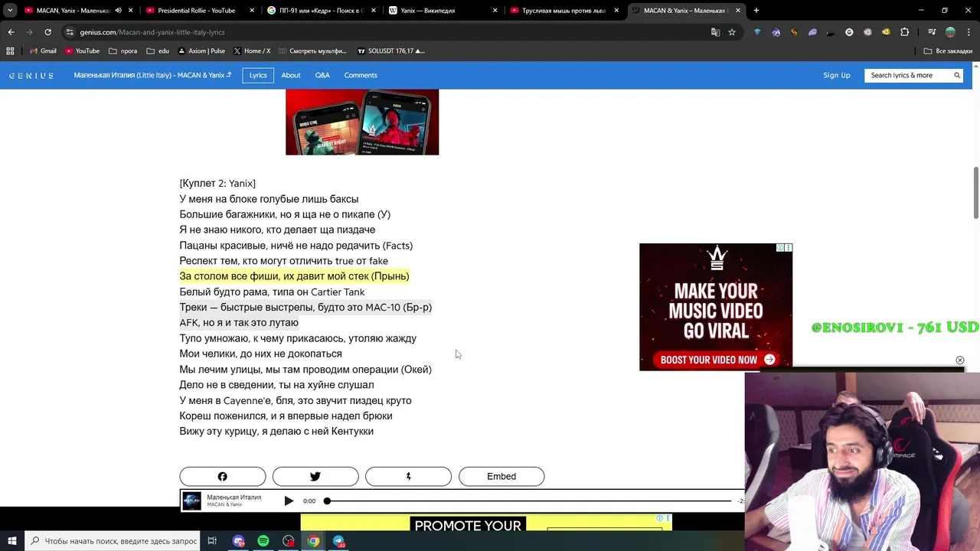Switch to the Presidential Rollie - YouTube tab
This screenshot has width=980, height=551.
click(196, 11)
